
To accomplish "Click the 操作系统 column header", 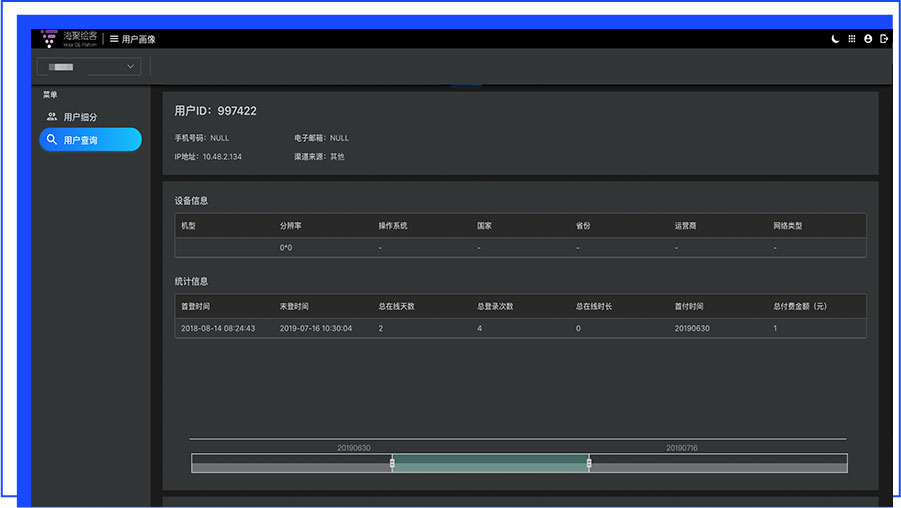I will point(392,226).
